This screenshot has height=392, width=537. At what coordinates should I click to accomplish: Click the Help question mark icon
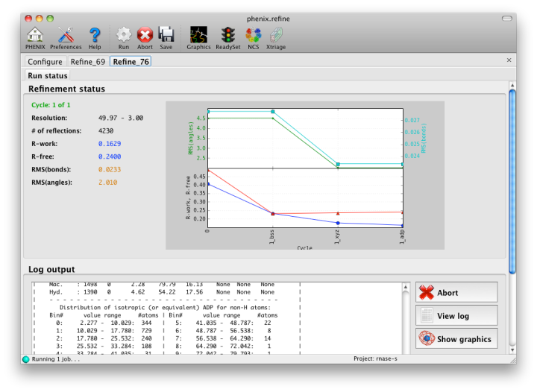95,36
